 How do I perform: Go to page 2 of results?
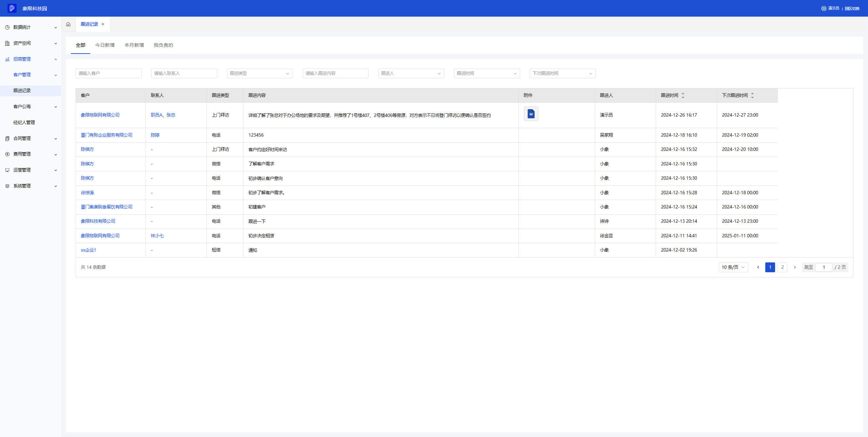(x=782, y=267)
